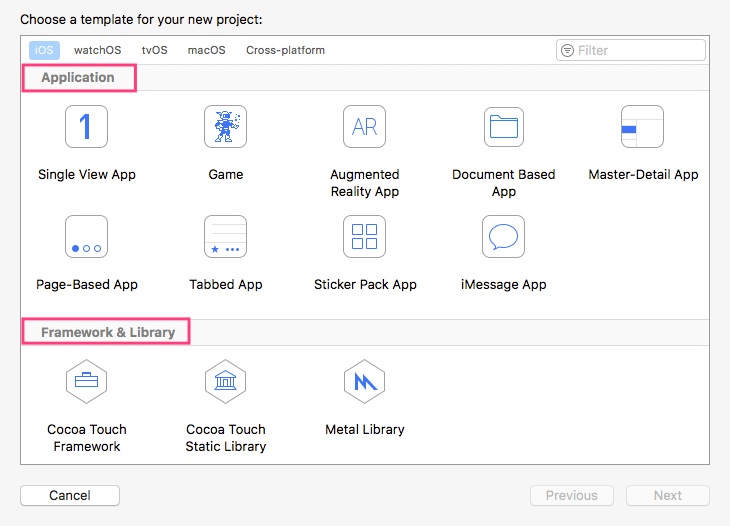Open the tvOS platform tab
This screenshot has width=730, height=526.
pyautogui.click(x=155, y=50)
